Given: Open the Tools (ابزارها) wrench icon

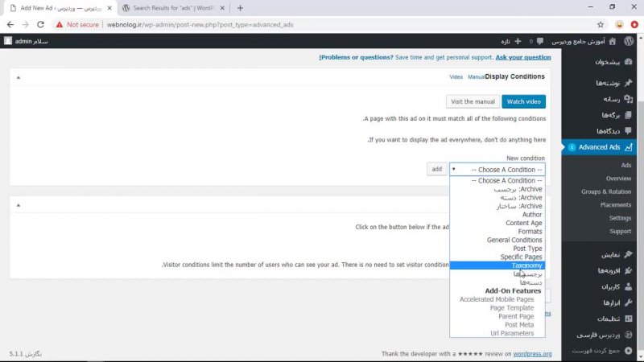Looking at the screenshot, I should coord(628,303).
